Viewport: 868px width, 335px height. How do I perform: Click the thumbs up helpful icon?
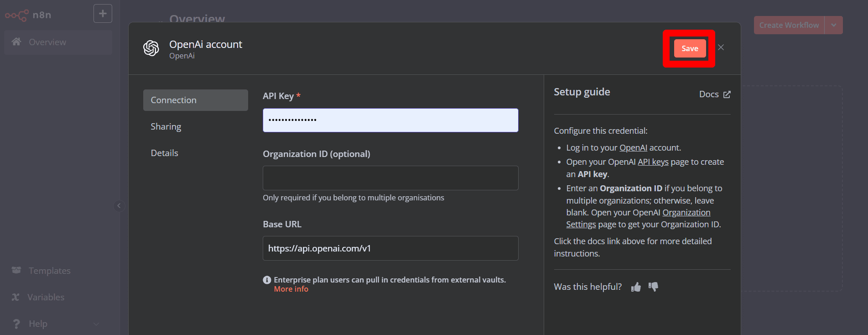tap(636, 287)
